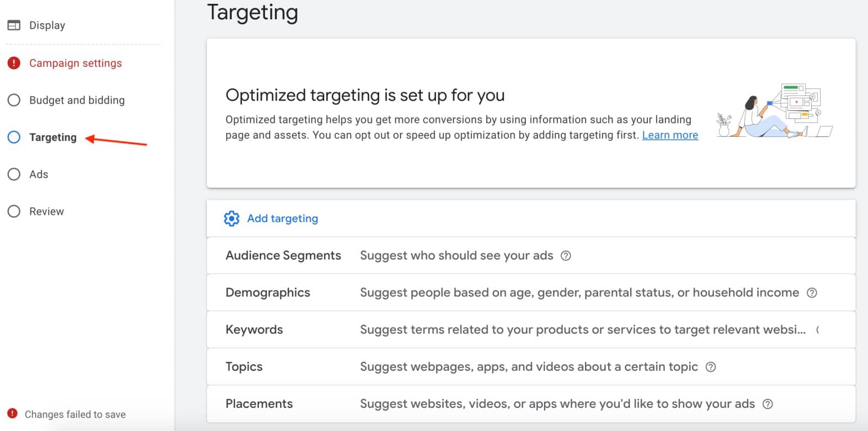Click Add targeting

[x=283, y=219]
